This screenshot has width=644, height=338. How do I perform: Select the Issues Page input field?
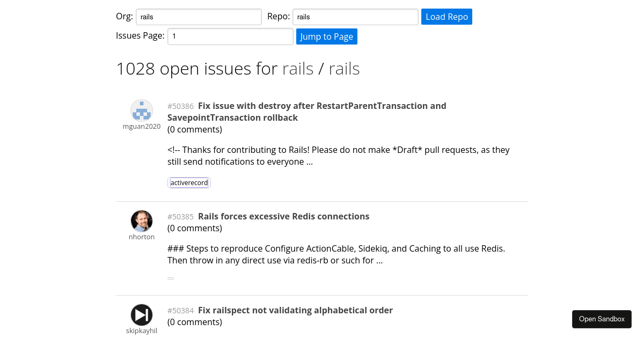point(230,36)
